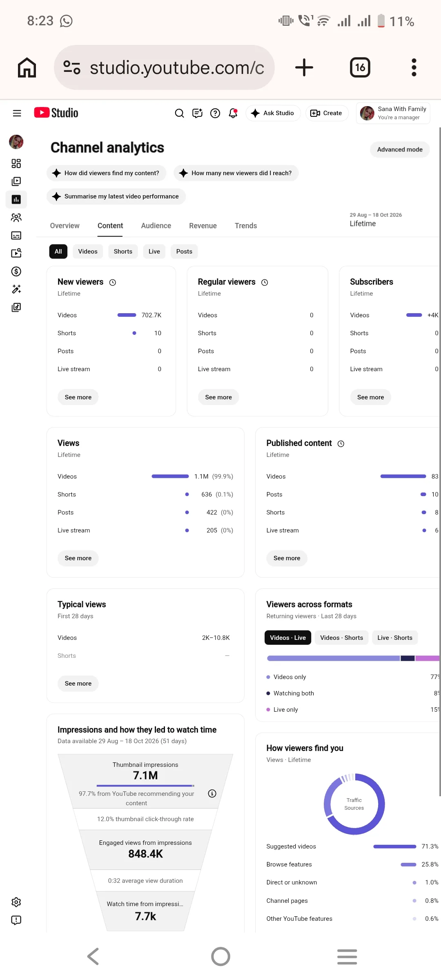441x980 pixels.
Task: Open the Earn dollar sidebar icon
Action: (16, 271)
